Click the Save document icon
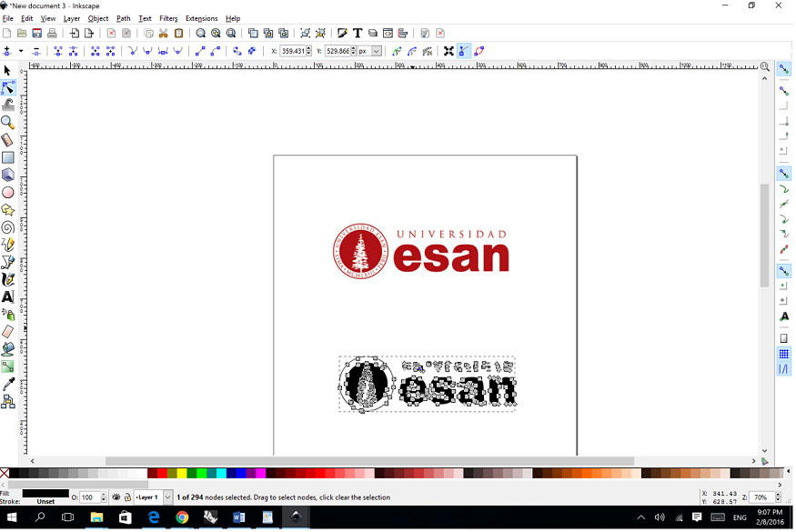 coord(37,34)
